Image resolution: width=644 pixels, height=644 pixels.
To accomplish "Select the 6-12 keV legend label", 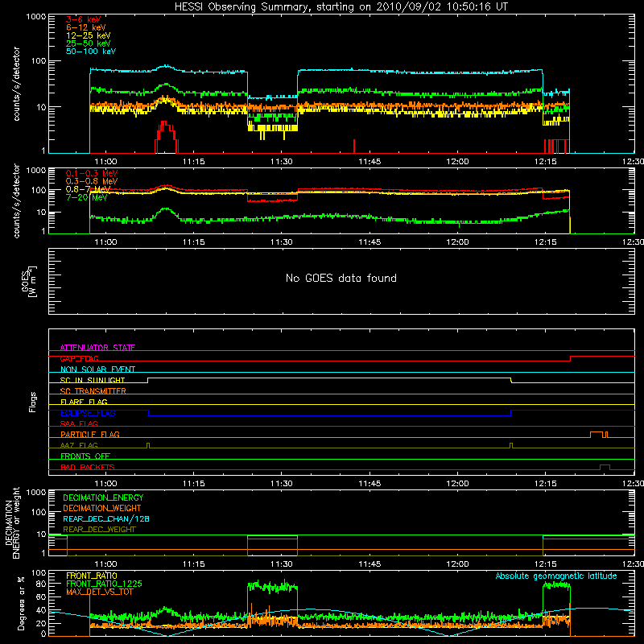I will pos(85,27).
